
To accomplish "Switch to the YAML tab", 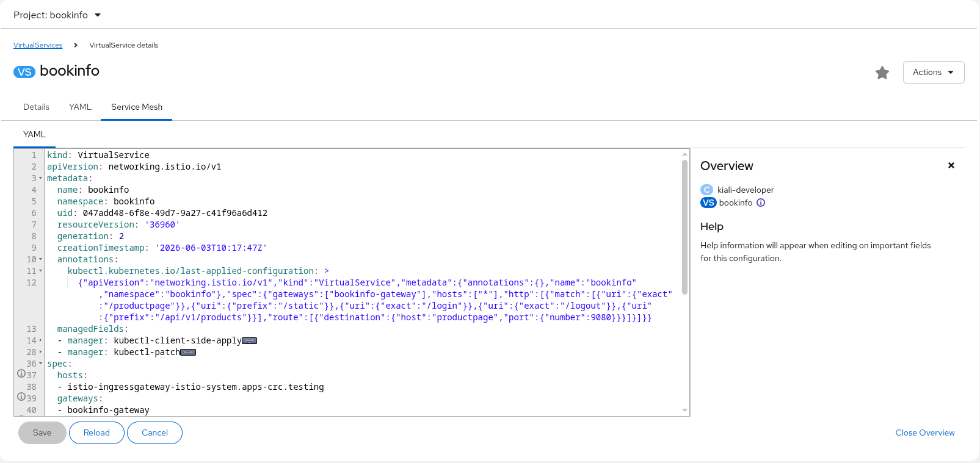I will pos(80,107).
